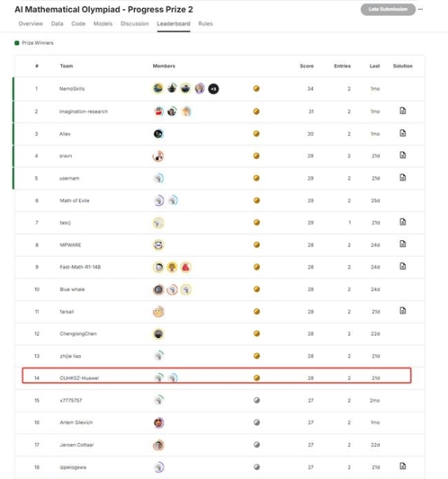The width and height of the screenshot is (448, 479).
Task: Click the MPWARE member avatar
Action: click(x=158, y=245)
